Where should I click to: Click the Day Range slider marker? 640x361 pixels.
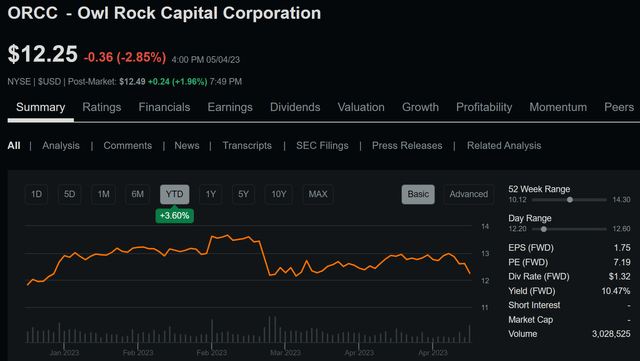click(x=544, y=229)
